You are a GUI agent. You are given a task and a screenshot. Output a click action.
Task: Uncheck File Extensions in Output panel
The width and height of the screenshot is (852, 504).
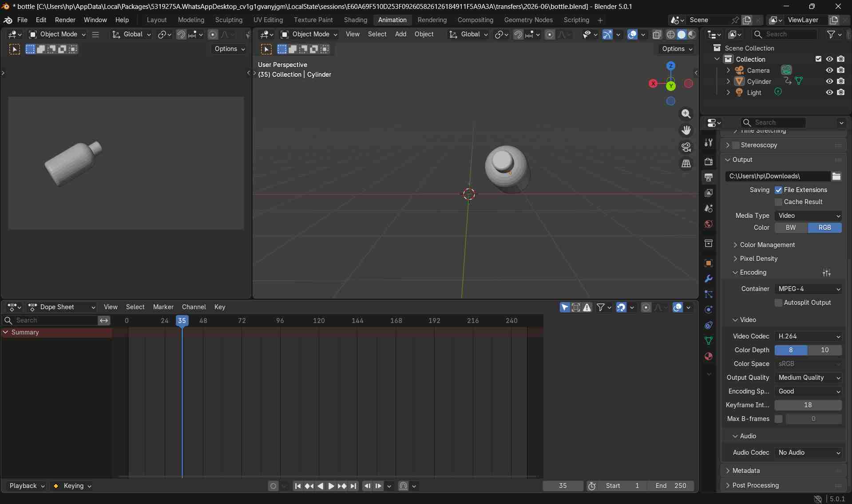tap(778, 190)
